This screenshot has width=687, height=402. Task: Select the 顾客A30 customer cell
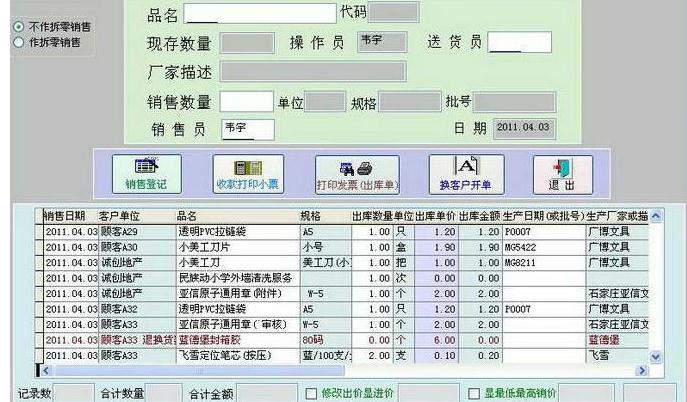[x=137, y=247]
